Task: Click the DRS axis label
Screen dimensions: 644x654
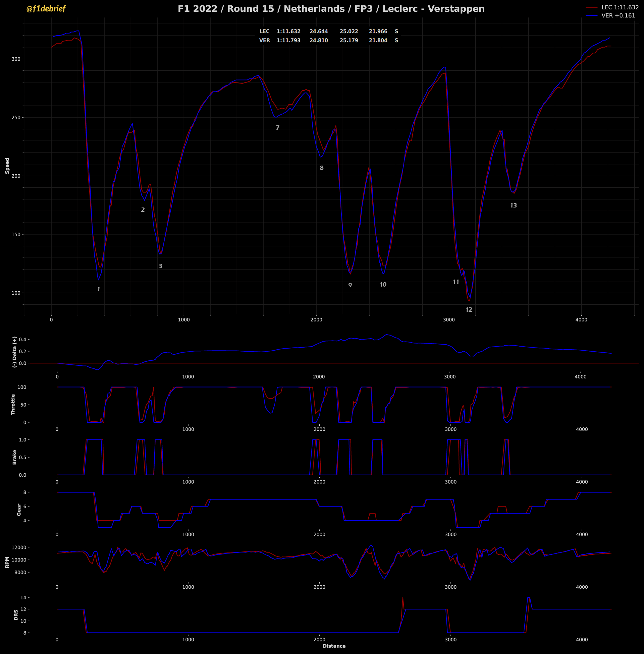Action: click(16, 615)
